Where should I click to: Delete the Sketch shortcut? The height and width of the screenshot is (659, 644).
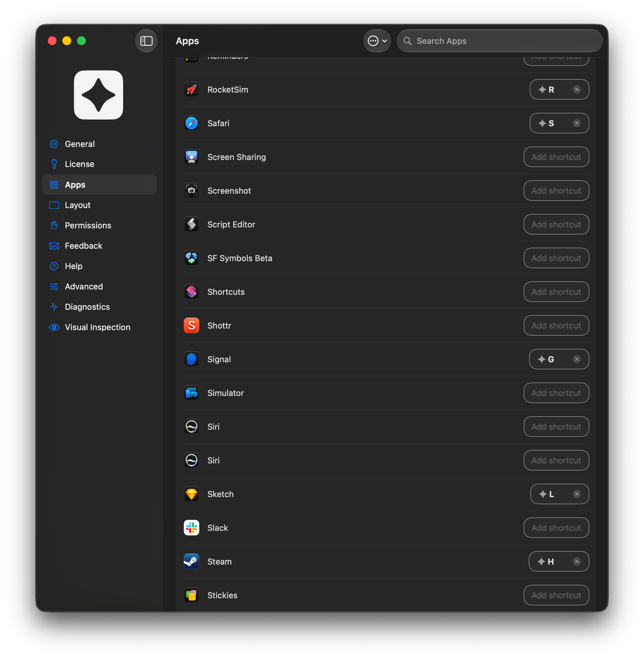coord(577,494)
